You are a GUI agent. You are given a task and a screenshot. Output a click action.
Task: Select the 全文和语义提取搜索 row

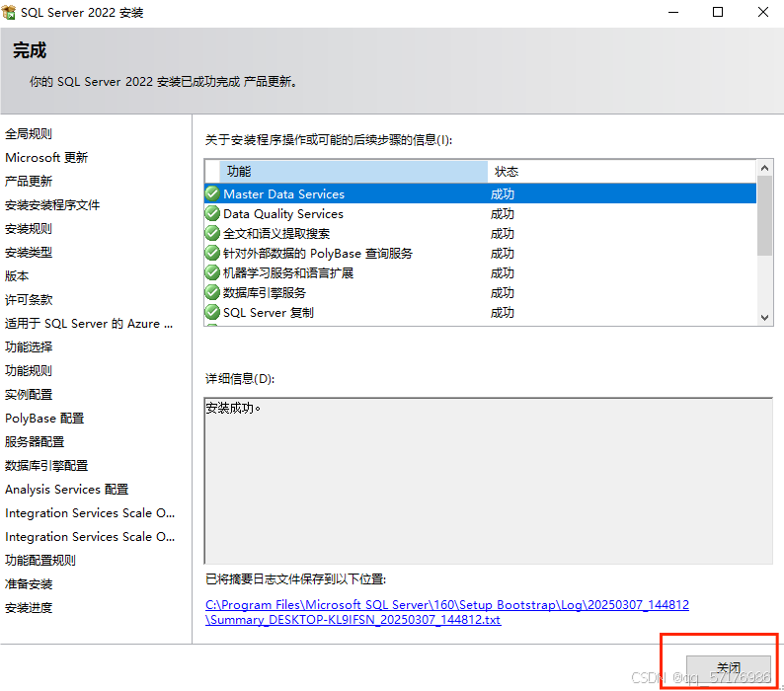click(x=480, y=233)
